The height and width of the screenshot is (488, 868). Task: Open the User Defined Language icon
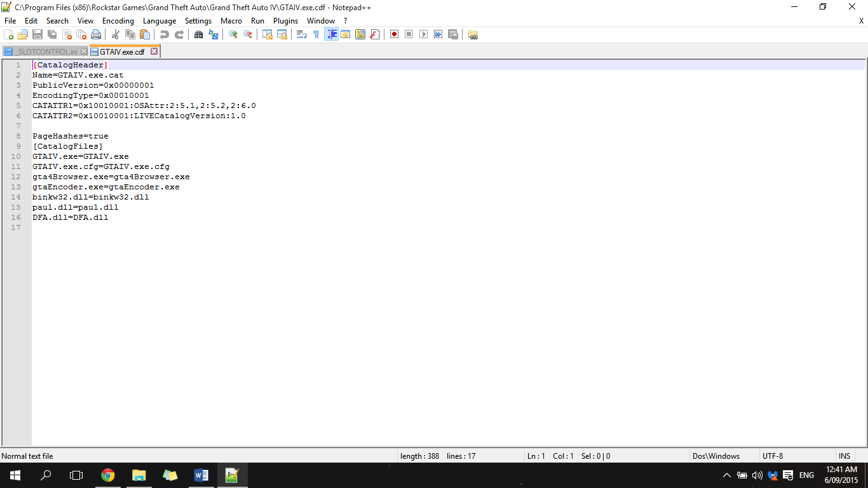coord(346,34)
